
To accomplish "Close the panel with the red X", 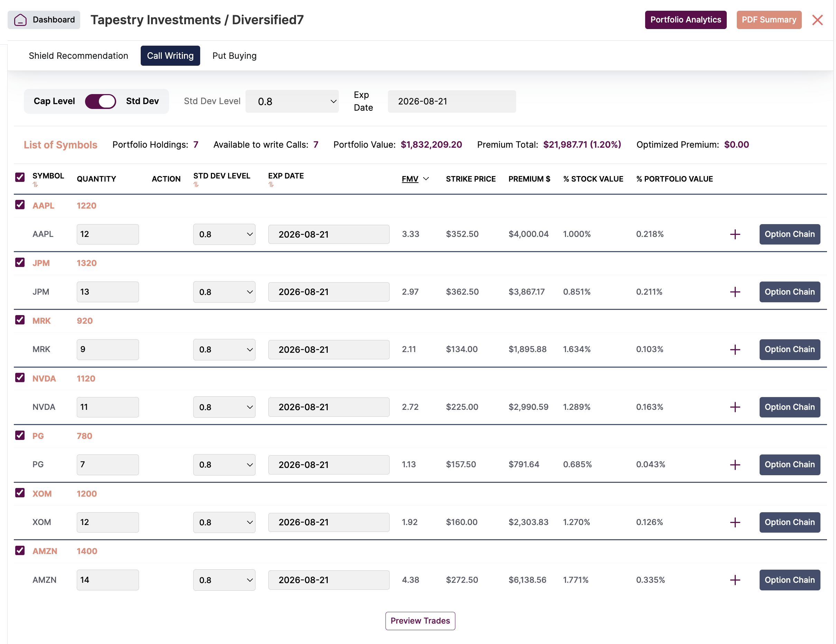I will pos(817,20).
